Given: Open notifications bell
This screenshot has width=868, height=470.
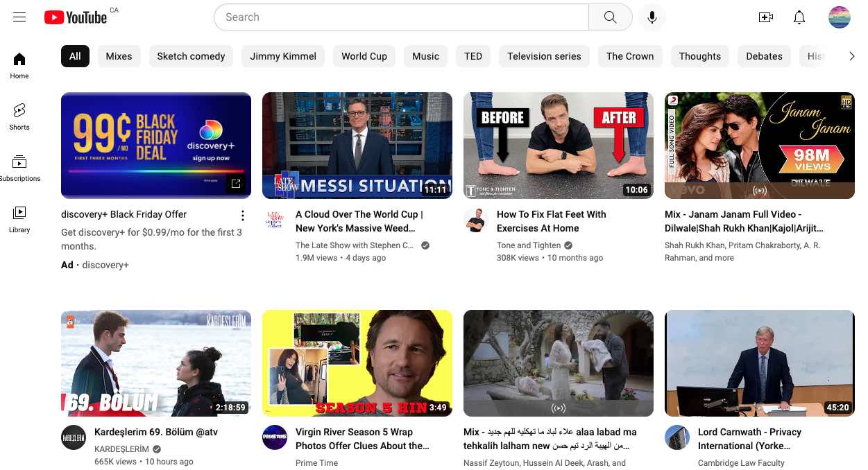Looking at the screenshot, I should [x=799, y=17].
